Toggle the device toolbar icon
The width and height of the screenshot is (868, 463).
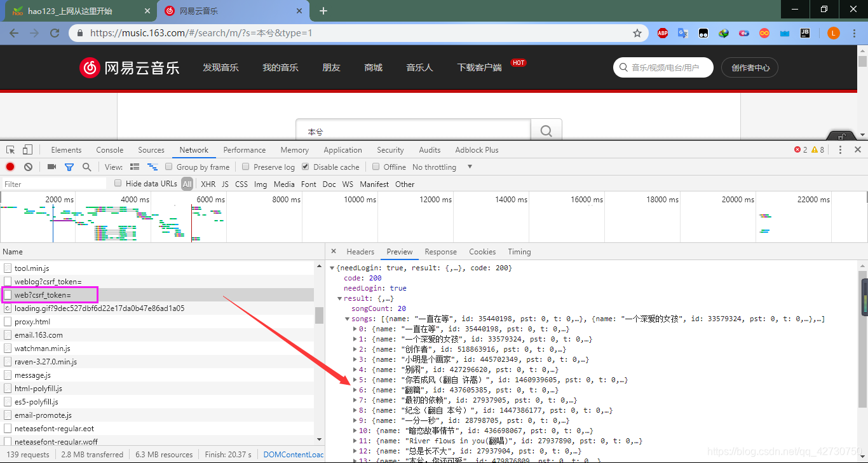pyautogui.click(x=27, y=150)
